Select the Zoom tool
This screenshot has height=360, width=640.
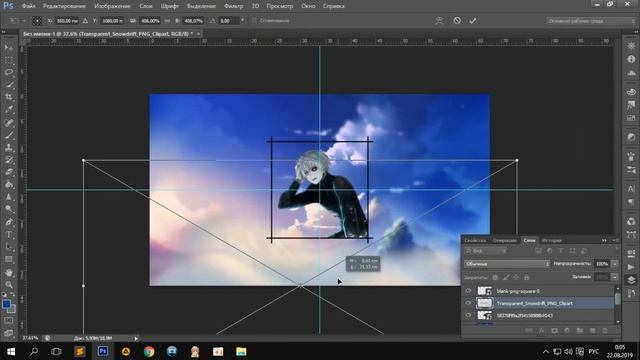click(9, 284)
